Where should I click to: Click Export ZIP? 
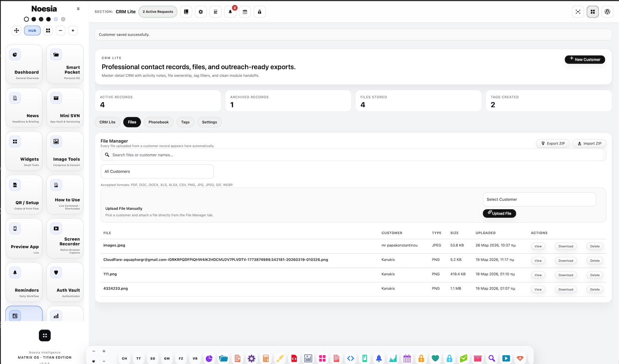point(553,143)
